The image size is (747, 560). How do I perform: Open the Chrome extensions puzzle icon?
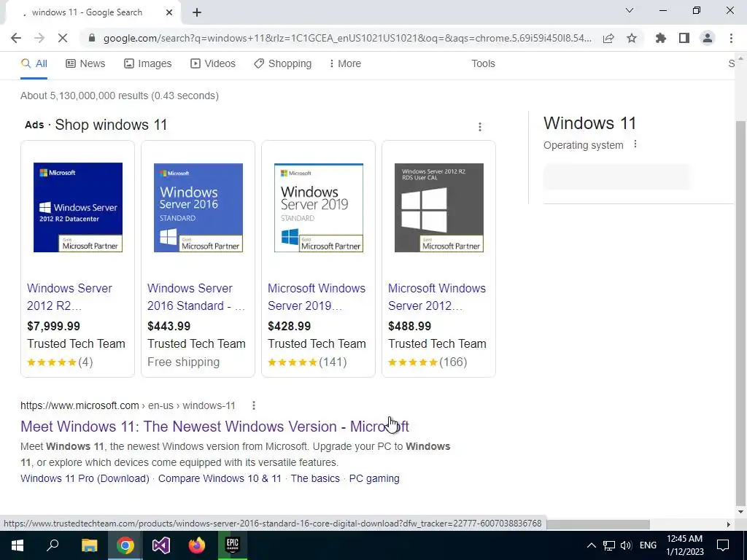click(x=661, y=38)
